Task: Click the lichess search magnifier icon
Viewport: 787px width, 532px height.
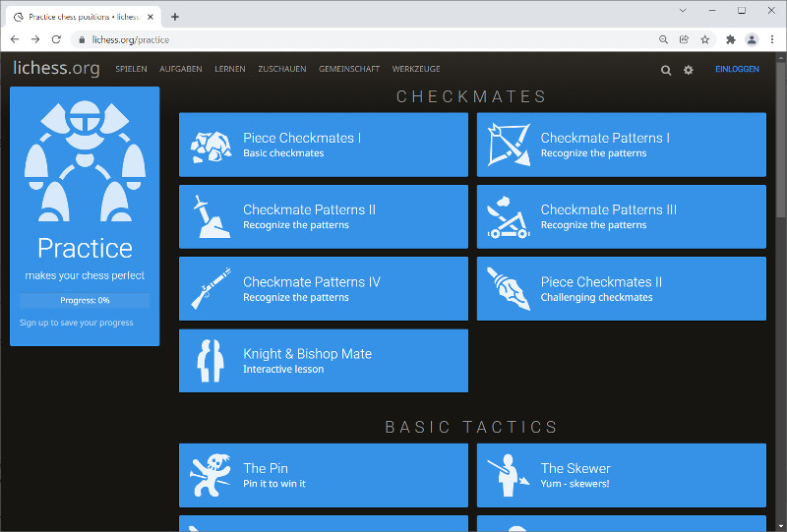Action: click(666, 70)
